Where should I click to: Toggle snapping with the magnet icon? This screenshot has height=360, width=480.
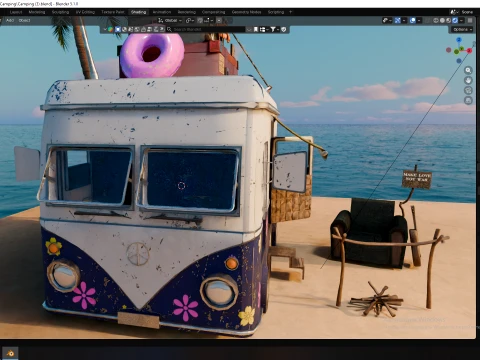click(200, 20)
